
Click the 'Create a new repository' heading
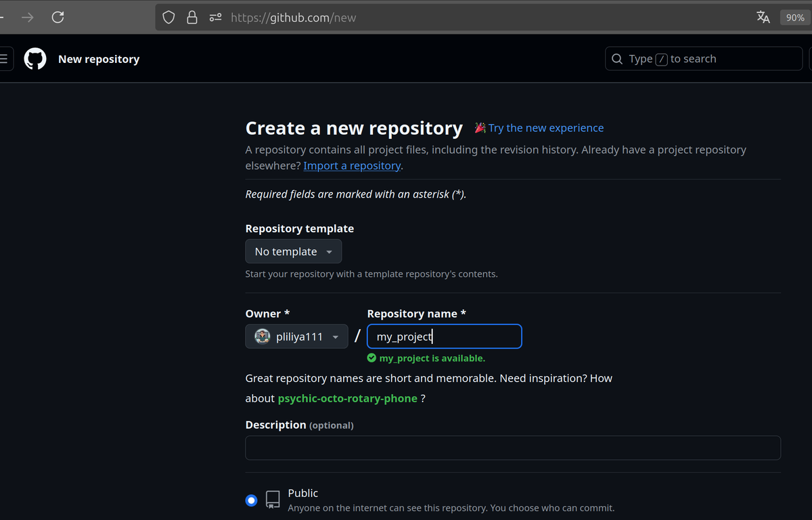click(x=354, y=128)
